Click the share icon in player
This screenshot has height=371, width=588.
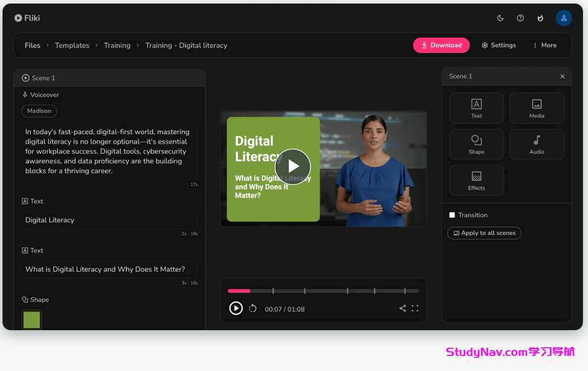(403, 308)
